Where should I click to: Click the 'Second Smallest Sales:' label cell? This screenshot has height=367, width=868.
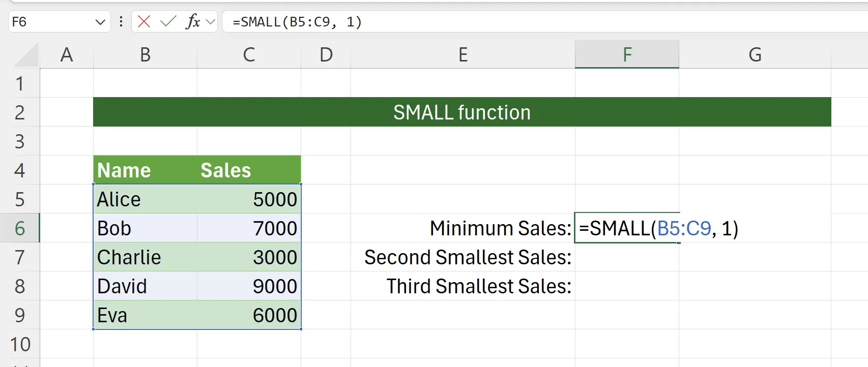point(463,257)
